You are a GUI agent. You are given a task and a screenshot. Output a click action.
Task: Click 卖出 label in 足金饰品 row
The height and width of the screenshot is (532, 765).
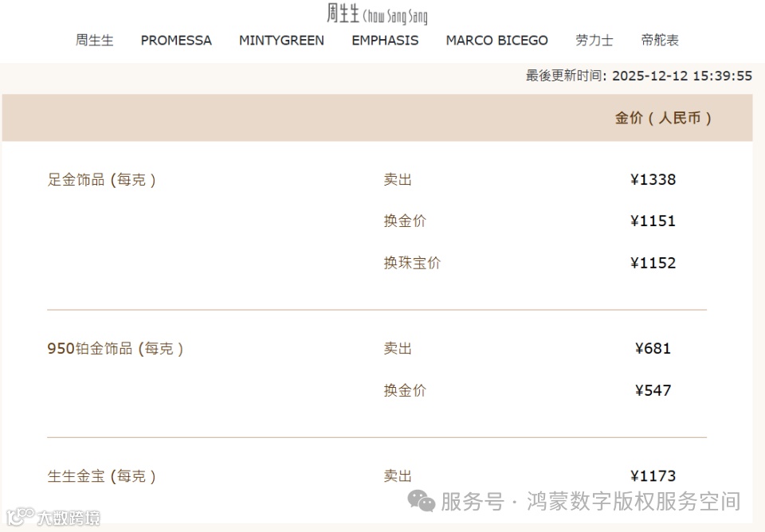tap(398, 179)
